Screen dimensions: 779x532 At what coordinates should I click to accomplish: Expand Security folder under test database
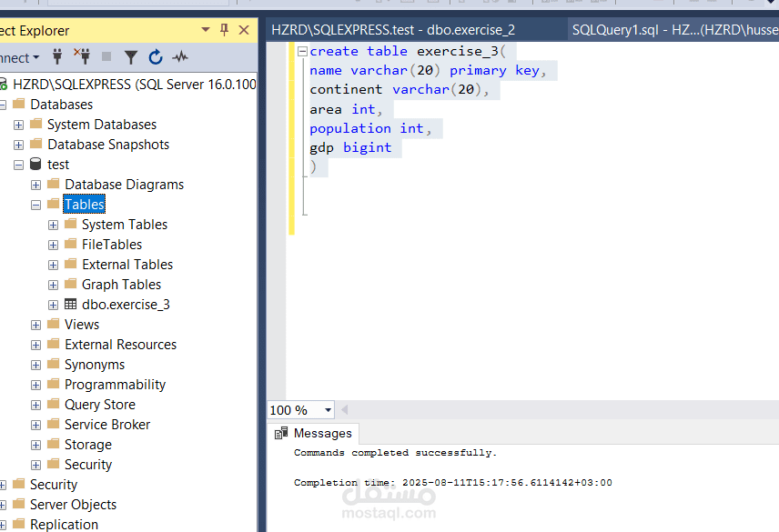pyautogui.click(x=35, y=465)
